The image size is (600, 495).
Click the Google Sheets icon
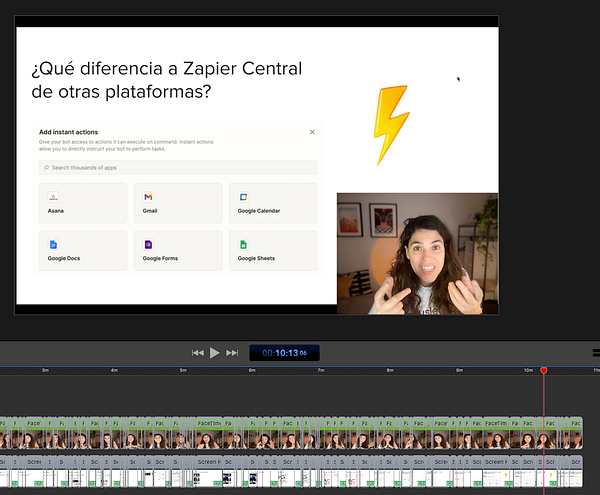[243, 244]
